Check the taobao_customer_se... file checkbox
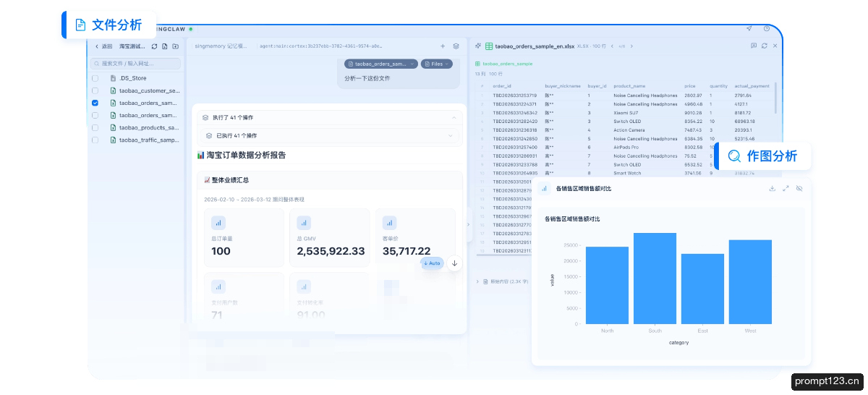Image resolution: width=868 pixels, height=395 pixels. [95, 90]
